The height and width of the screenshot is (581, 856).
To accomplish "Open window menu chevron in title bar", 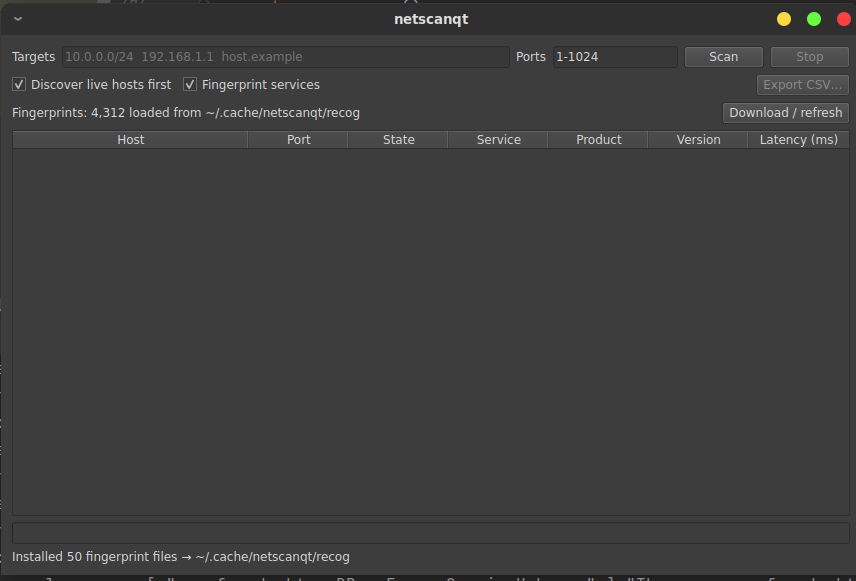I will coord(18,19).
